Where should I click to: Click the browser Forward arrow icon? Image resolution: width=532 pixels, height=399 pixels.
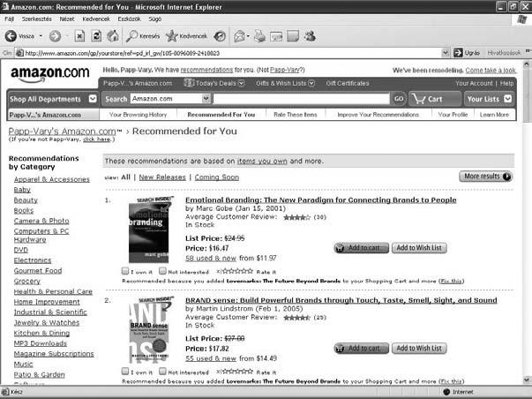(x=55, y=35)
